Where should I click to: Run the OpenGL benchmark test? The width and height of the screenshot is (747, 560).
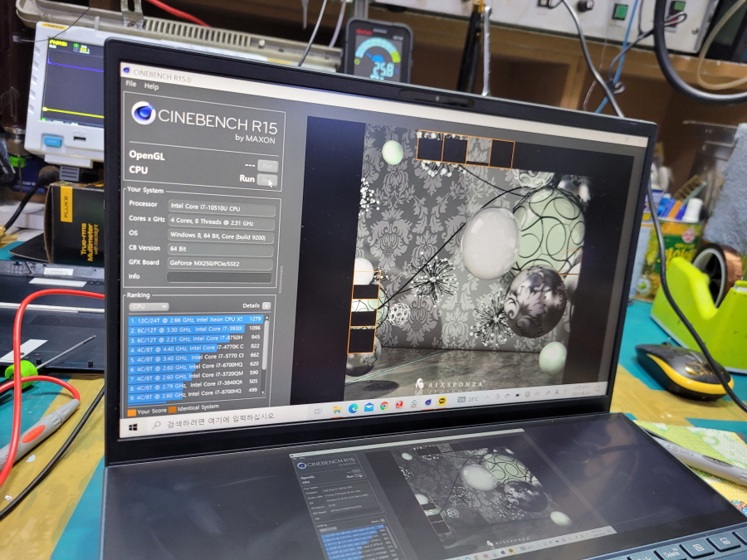click(266, 165)
